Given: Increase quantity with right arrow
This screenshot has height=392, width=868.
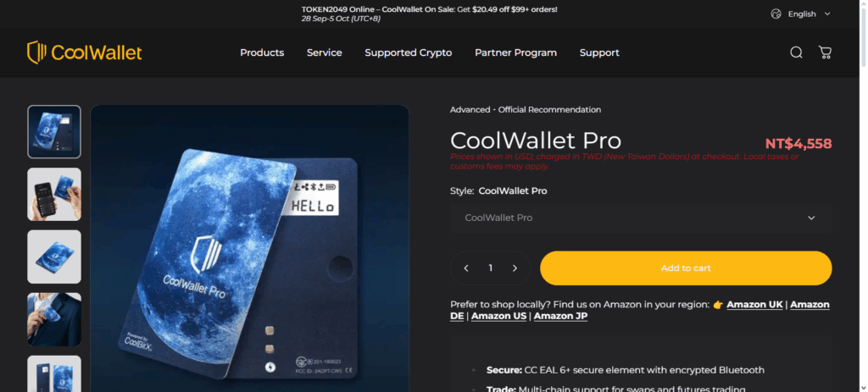Looking at the screenshot, I should click(515, 268).
